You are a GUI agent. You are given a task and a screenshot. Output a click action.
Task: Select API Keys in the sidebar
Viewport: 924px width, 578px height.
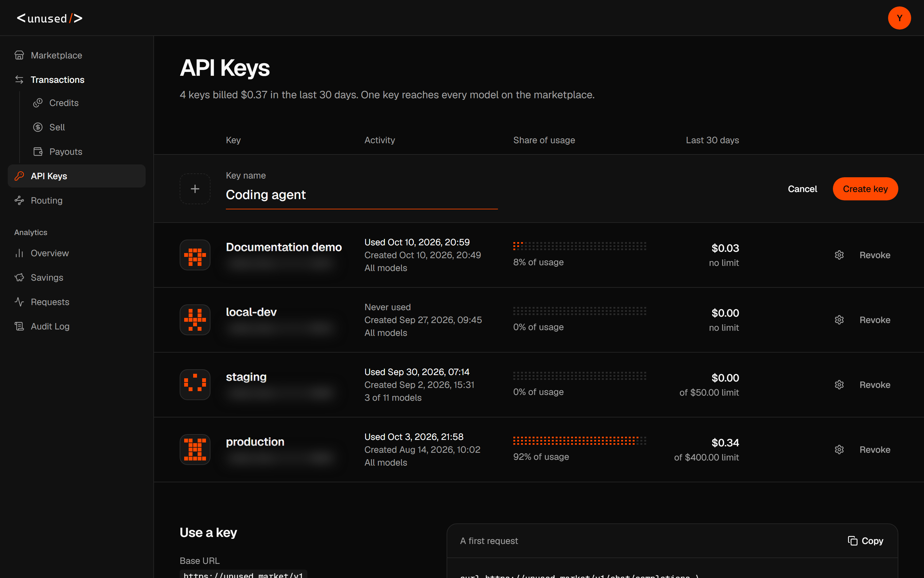pos(76,176)
